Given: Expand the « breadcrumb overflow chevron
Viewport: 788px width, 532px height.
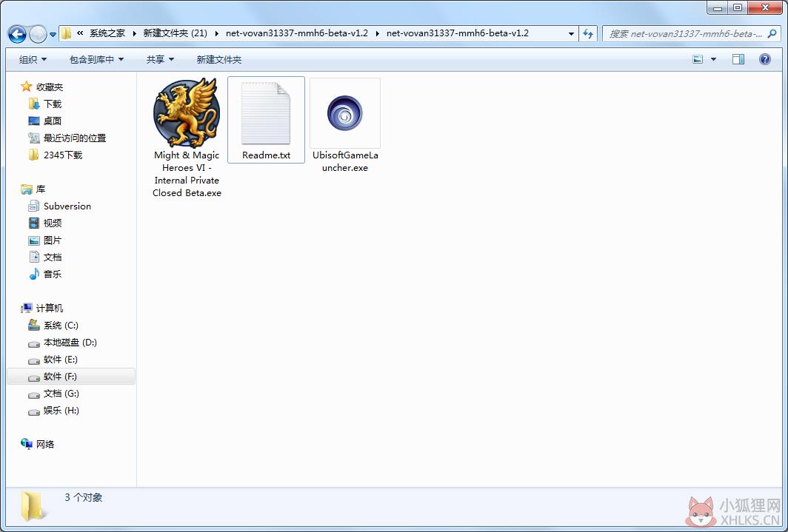Looking at the screenshot, I should click(80, 33).
